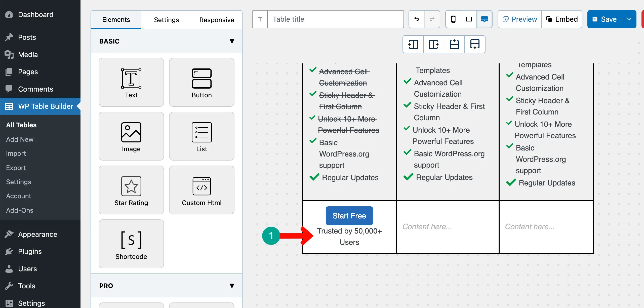
Task: Switch to the Settings tab
Action: (166, 19)
